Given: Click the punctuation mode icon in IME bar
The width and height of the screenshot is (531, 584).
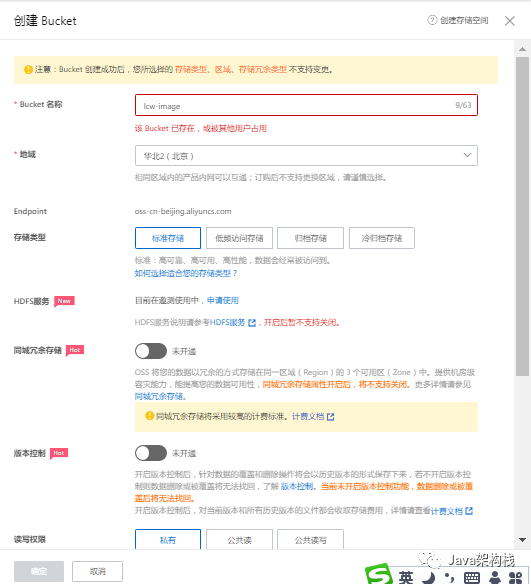Looking at the screenshot, I should click(x=450, y=577).
